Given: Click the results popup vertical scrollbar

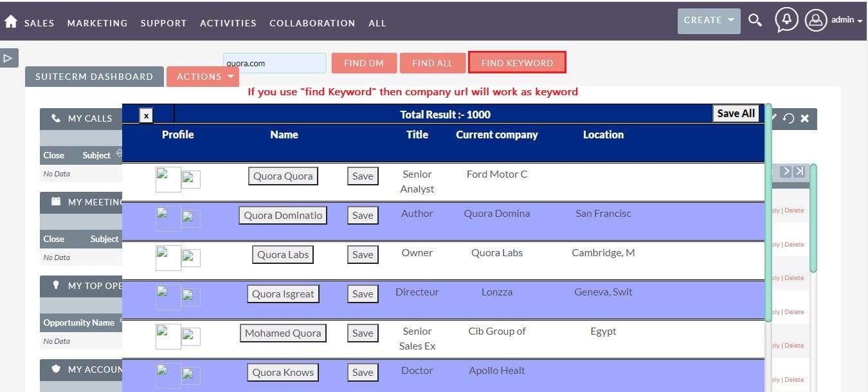Looking at the screenshot, I should click(768, 212).
